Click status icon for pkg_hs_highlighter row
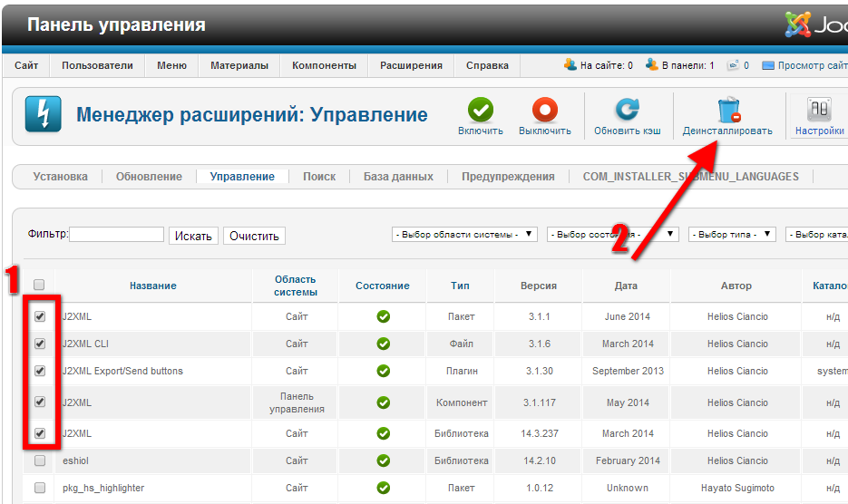This screenshot has height=504, width=848. tap(383, 488)
